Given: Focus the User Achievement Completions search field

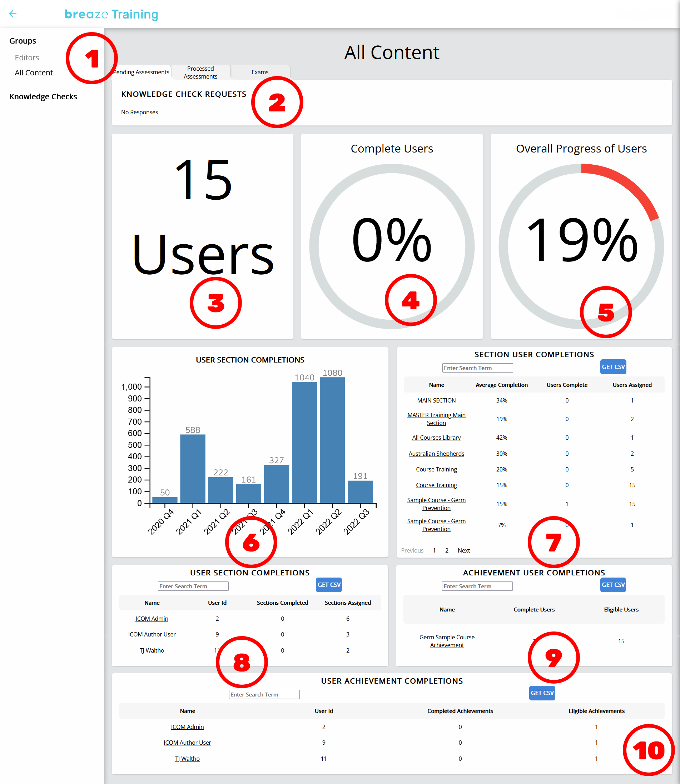Looking at the screenshot, I should click(x=264, y=694).
